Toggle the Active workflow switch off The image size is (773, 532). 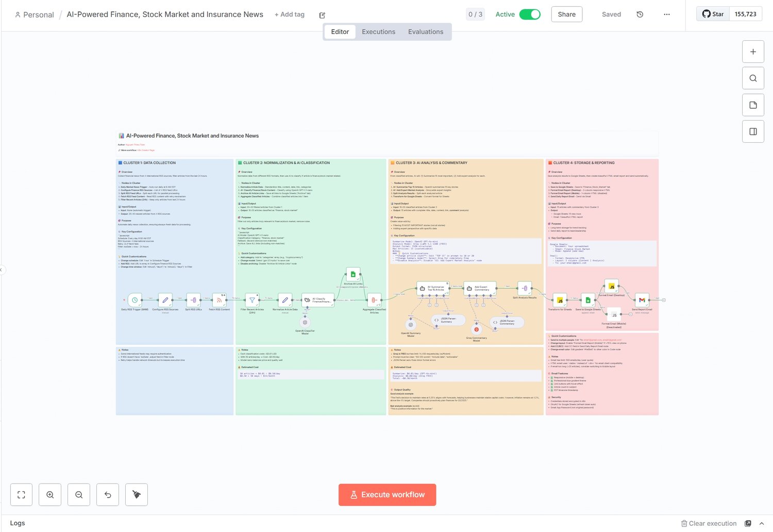click(530, 14)
